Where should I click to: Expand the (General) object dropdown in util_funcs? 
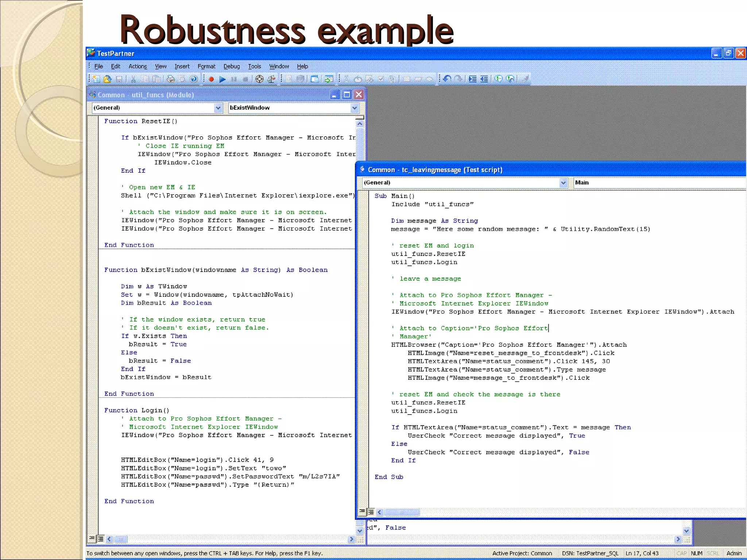[x=218, y=108]
